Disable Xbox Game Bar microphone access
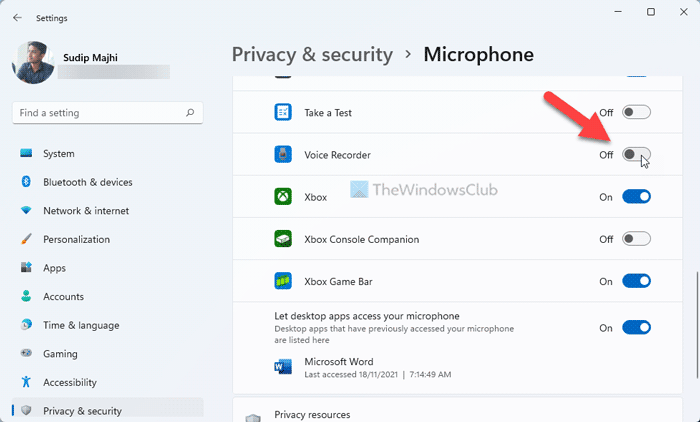700x422 pixels. [x=636, y=282]
